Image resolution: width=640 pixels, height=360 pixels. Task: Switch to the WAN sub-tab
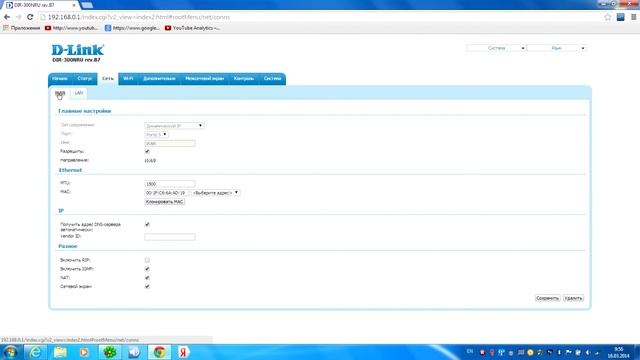point(60,93)
